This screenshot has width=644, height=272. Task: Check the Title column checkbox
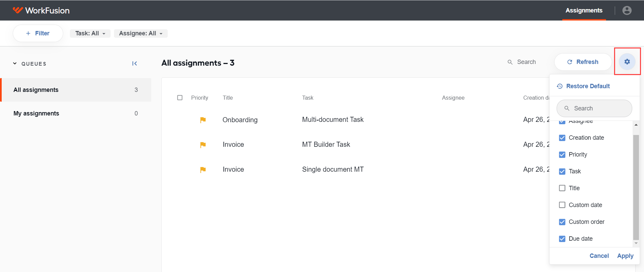[562, 188]
